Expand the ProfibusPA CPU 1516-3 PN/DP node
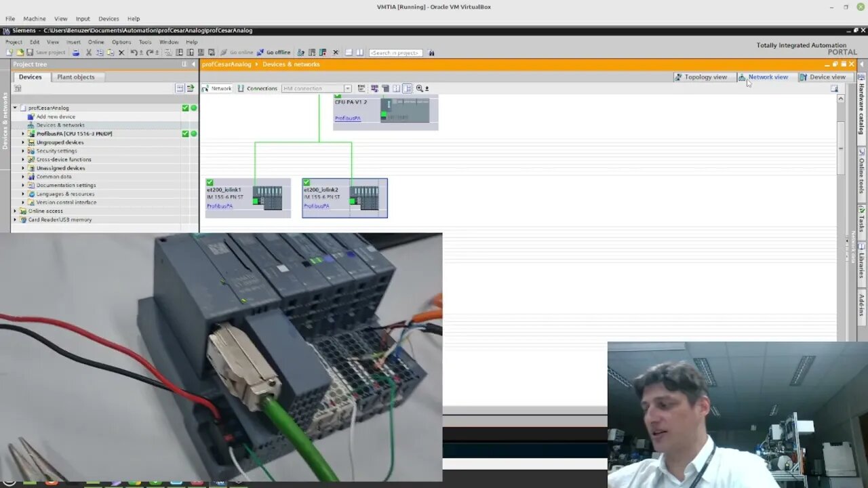Image resolution: width=868 pixels, height=488 pixels. point(23,134)
